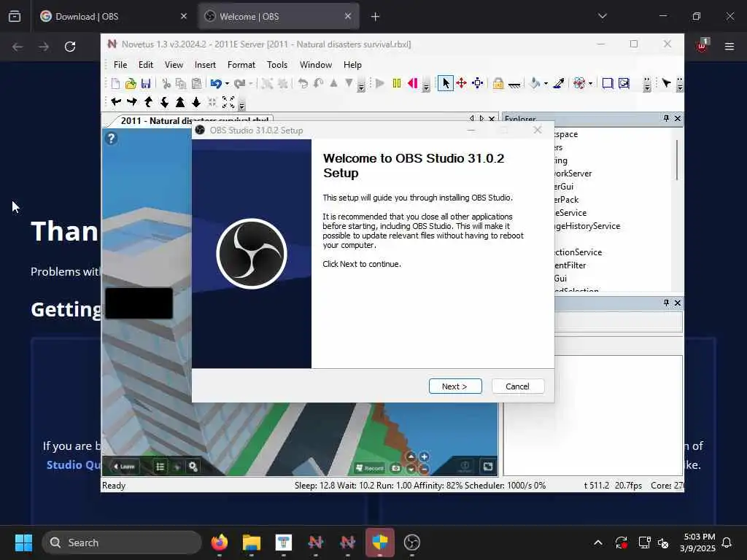Open the browser hamburger menu
This screenshot has width=747, height=560.
pyautogui.click(x=729, y=47)
